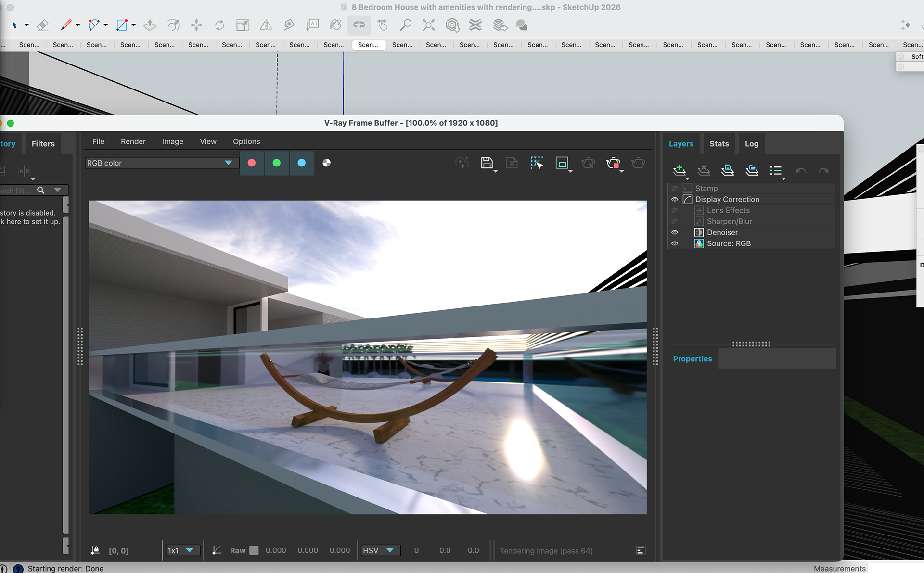This screenshot has width=924, height=573.
Task: Open the Log tab
Action: click(751, 144)
